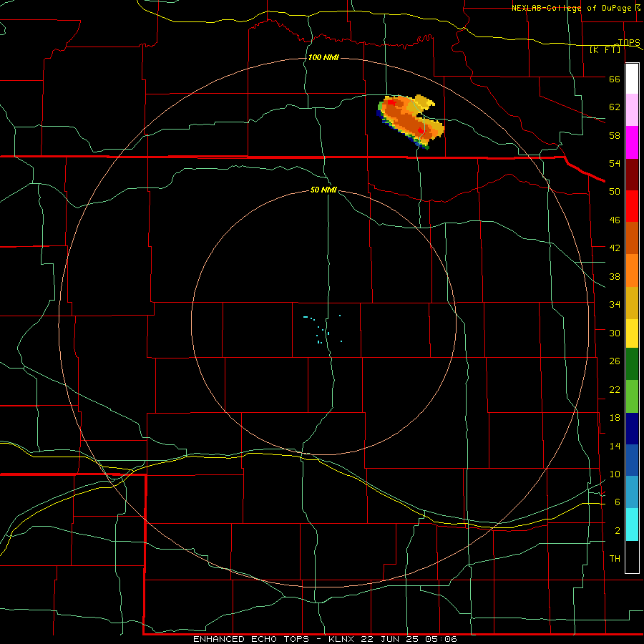Click the 30 label on the legend

click(615, 333)
